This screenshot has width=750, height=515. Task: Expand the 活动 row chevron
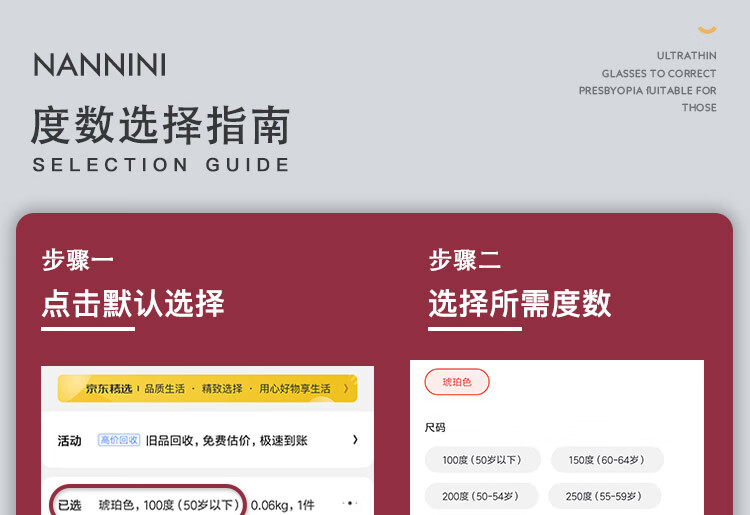(x=355, y=440)
